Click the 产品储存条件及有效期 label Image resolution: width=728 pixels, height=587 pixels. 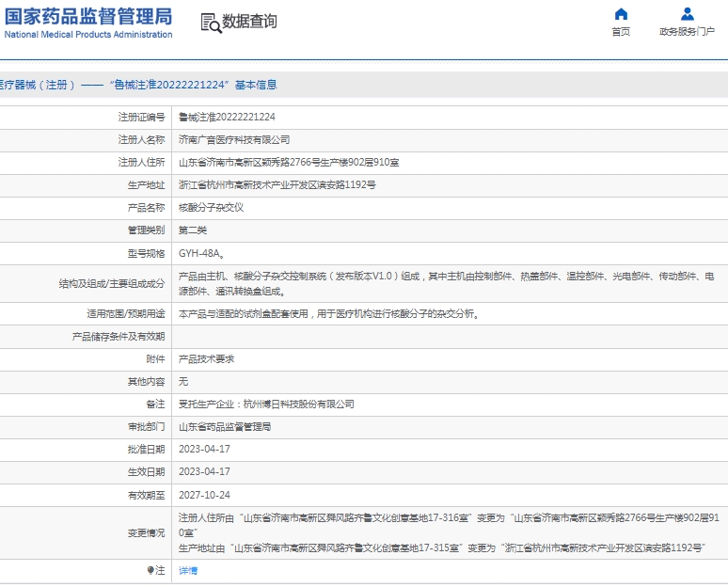pyautogui.click(x=119, y=337)
